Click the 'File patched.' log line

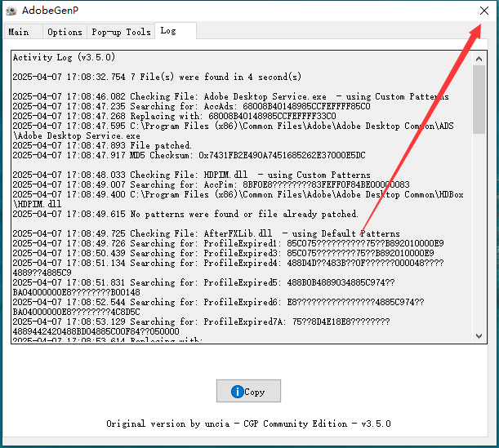(x=102, y=145)
